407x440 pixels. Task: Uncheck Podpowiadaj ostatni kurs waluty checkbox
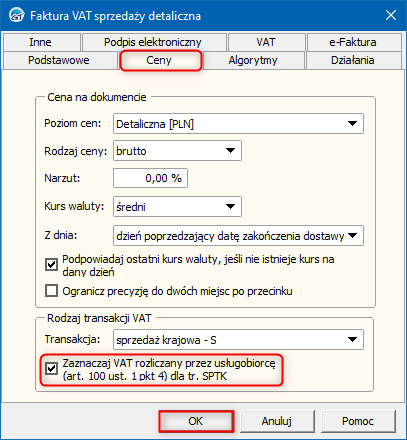click(x=52, y=265)
